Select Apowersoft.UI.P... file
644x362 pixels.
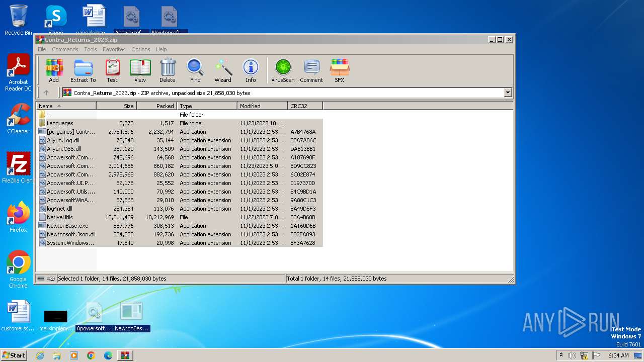tap(180, 183)
